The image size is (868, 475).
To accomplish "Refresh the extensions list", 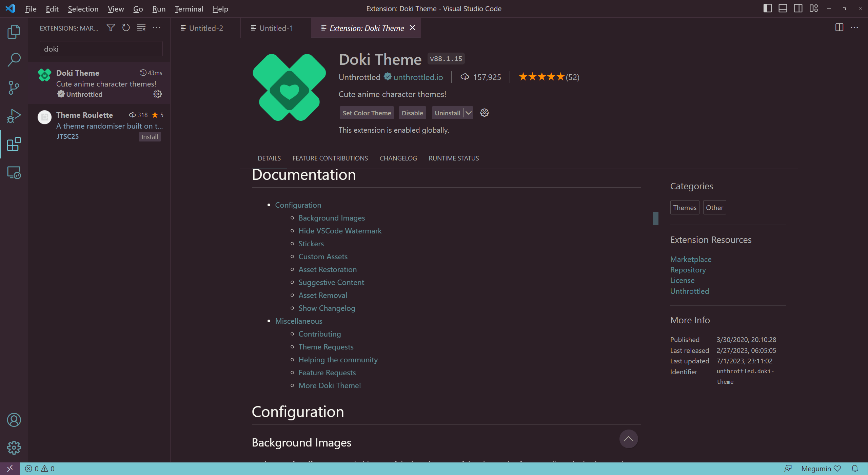I will pos(126,27).
